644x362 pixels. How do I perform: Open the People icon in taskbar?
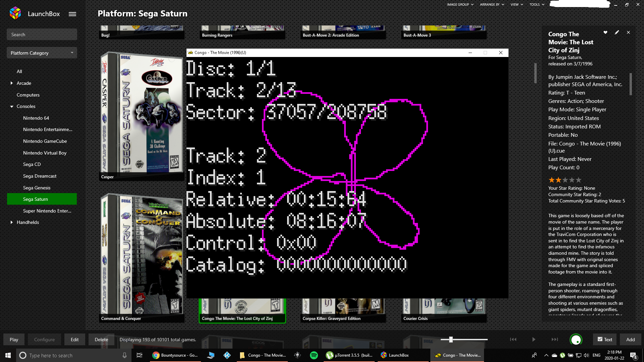click(x=534, y=355)
